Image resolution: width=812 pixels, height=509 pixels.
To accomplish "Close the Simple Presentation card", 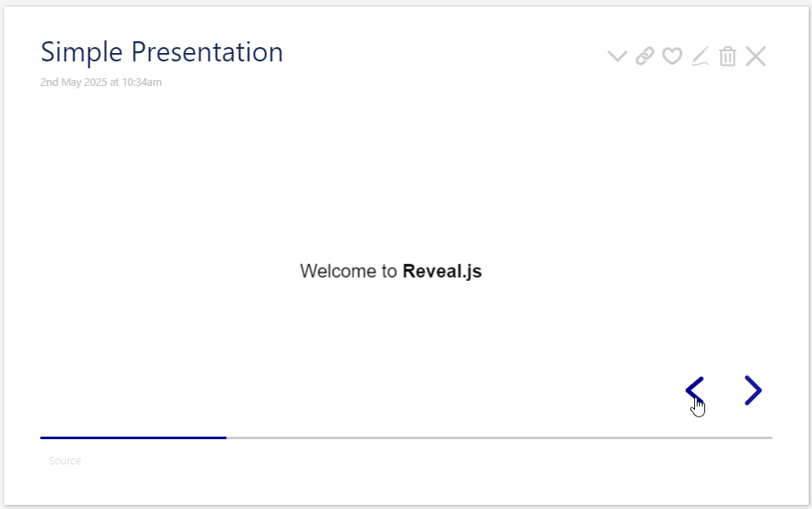I will (x=756, y=56).
